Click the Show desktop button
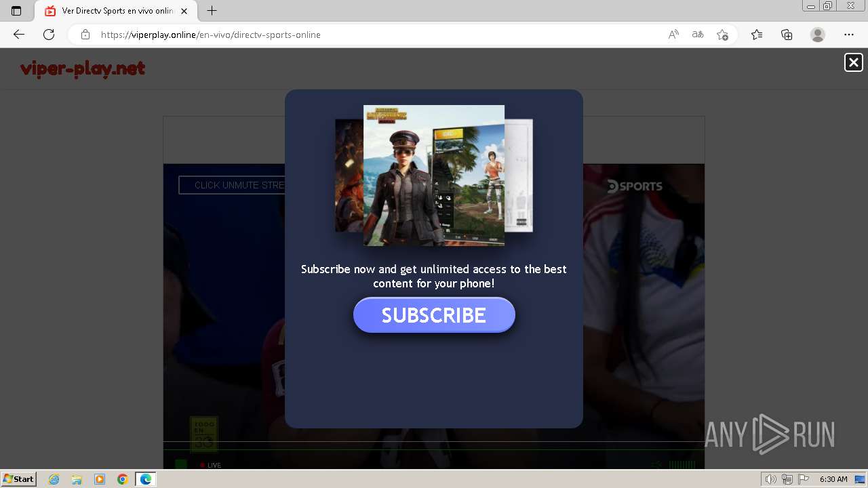Viewport: 868px width, 488px height. point(861,479)
